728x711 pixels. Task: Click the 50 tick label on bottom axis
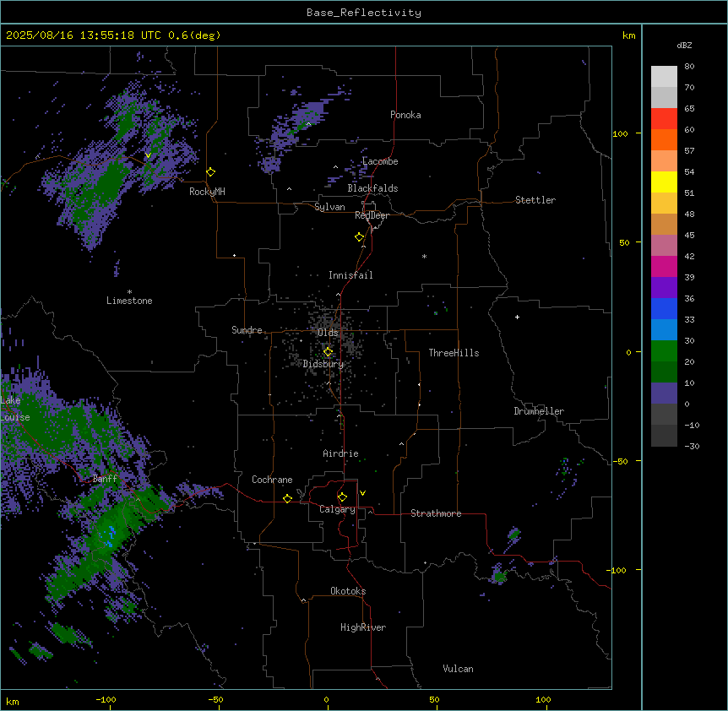(x=434, y=699)
